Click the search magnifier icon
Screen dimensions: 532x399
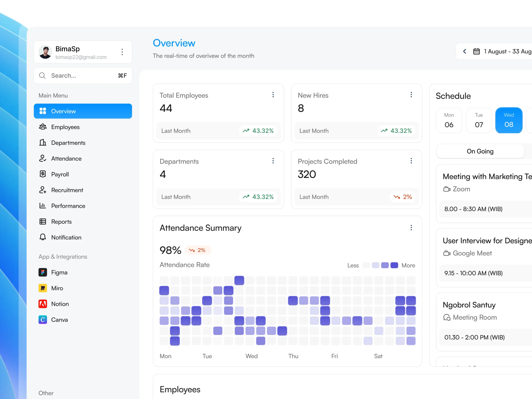42,75
